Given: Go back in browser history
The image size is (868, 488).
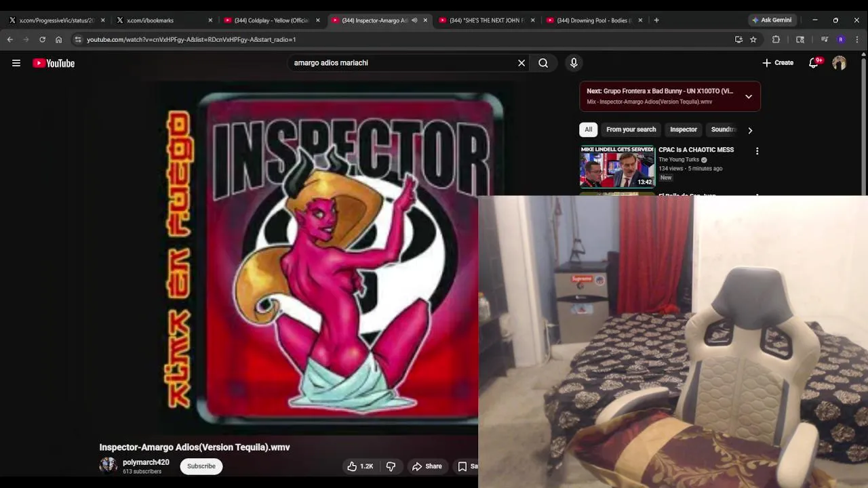Looking at the screenshot, I should click(10, 39).
